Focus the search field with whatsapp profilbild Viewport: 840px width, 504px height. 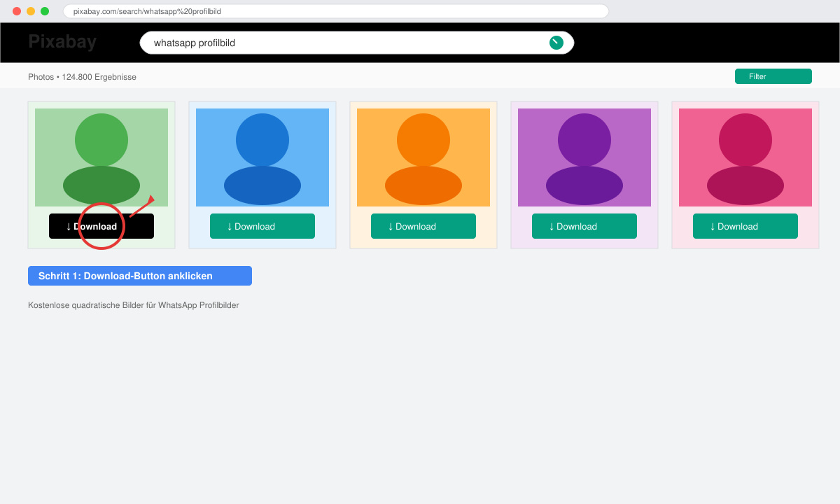coord(357,43)
